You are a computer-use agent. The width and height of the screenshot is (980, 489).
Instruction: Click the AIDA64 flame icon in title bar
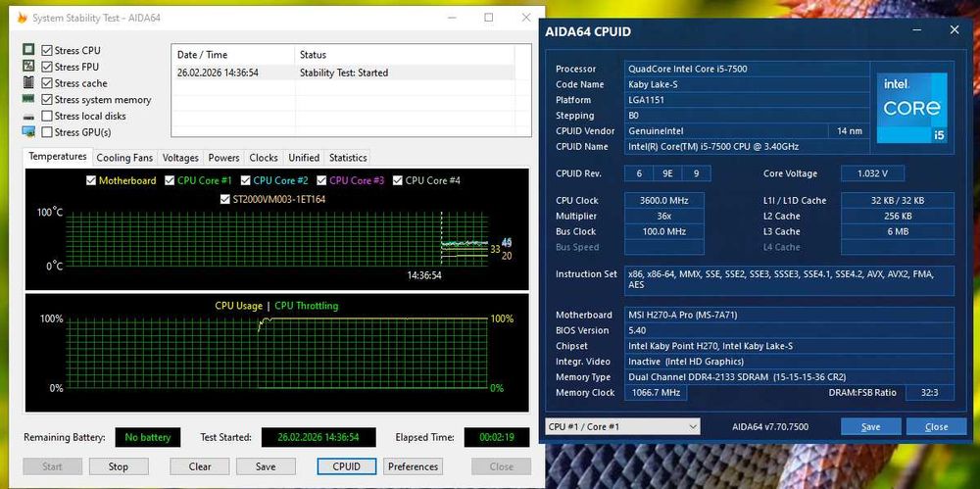coord(22,19)
